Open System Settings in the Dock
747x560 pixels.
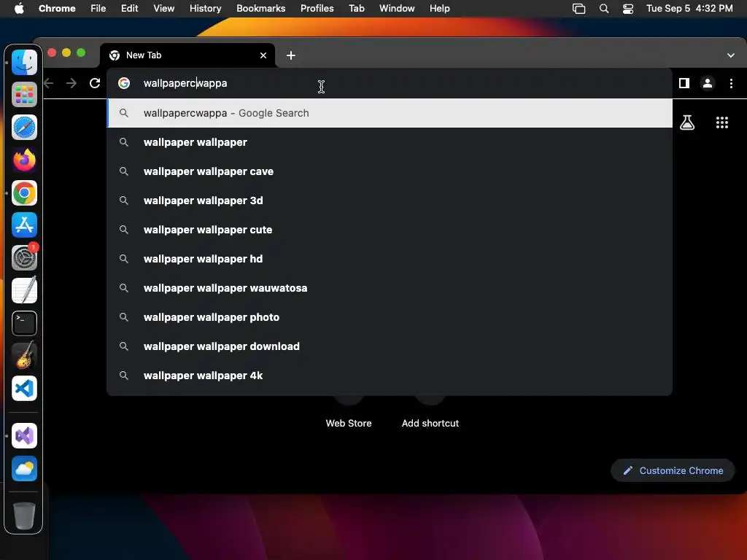24,257
